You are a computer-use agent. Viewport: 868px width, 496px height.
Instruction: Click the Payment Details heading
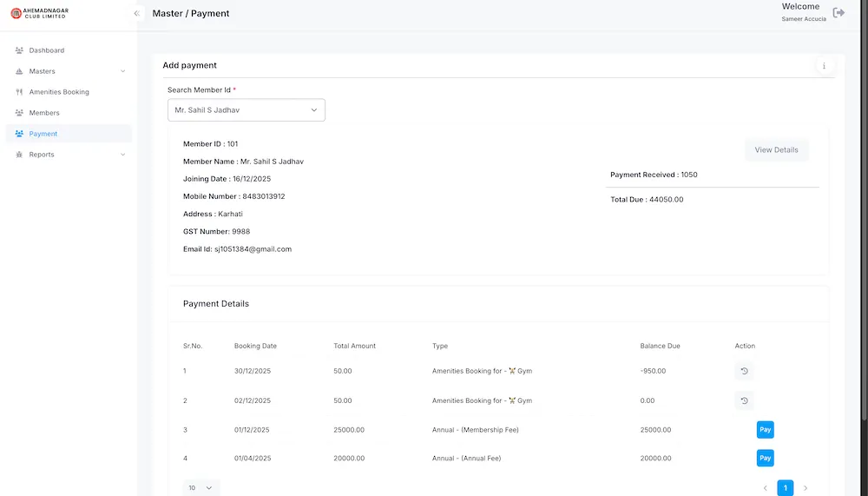(x=216, y=304)
